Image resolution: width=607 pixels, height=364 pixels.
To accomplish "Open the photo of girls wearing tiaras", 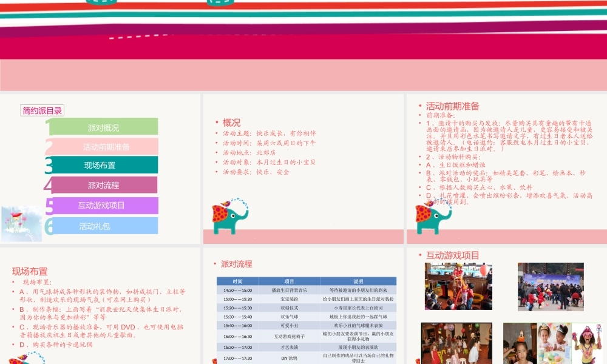I will (x=553, y=343).
